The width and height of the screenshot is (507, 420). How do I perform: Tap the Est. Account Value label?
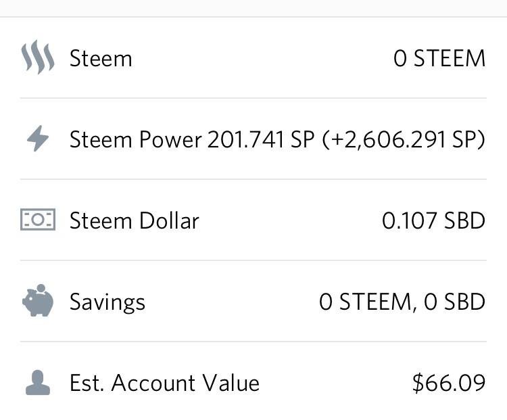pyautogui.click(x=164, y=383)
